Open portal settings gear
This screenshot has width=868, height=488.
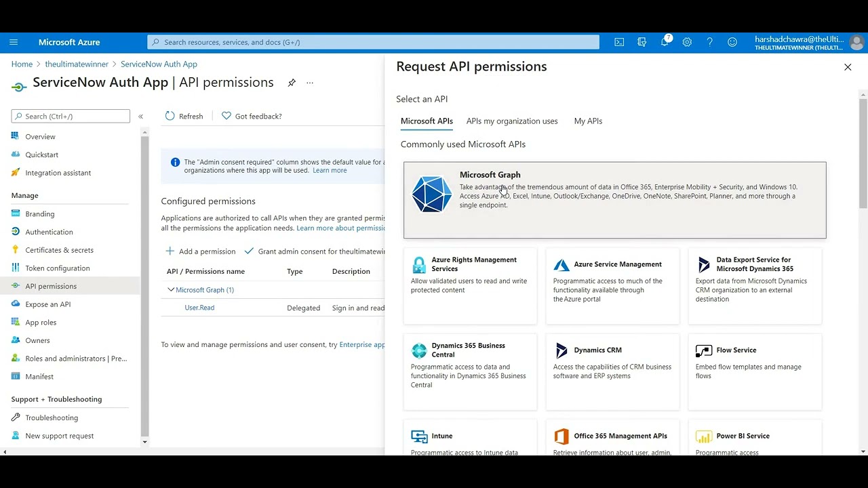coord(687,42)
